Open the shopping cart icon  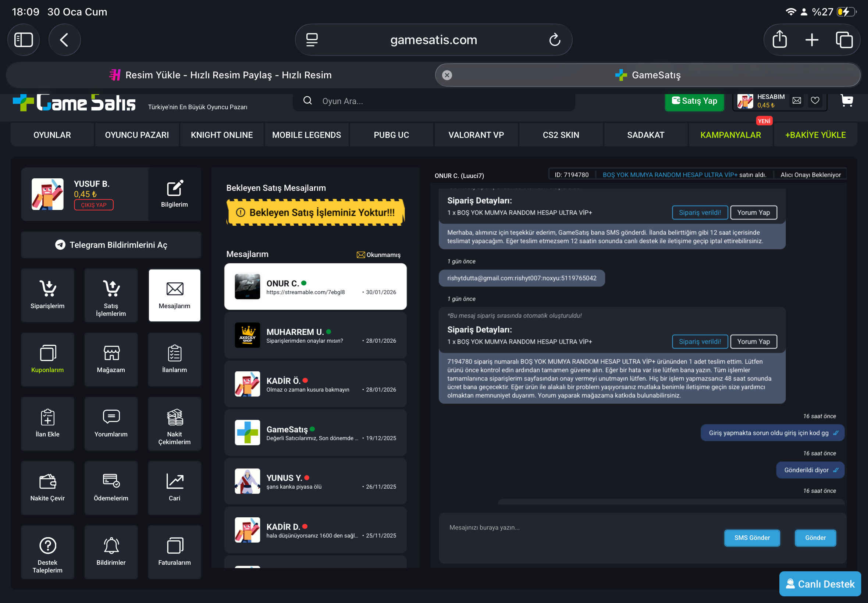(x=846, y=100)
